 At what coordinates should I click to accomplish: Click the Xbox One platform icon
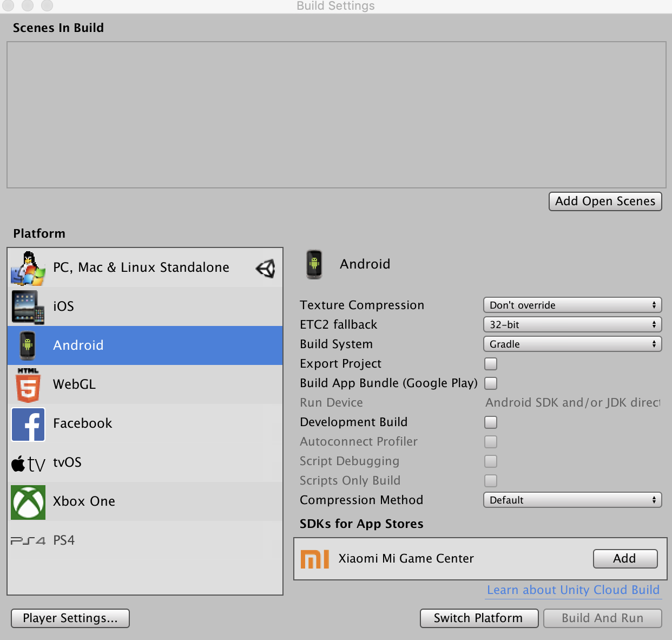click(x=28, y=502)
